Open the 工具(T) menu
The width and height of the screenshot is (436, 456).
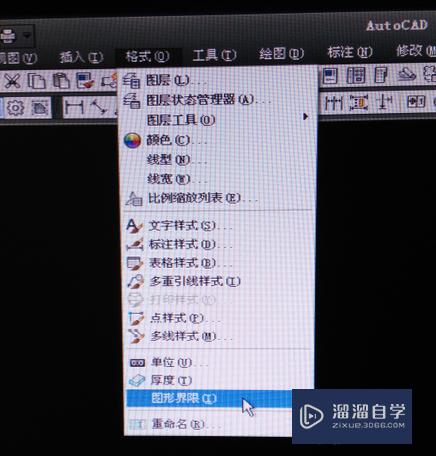[x=215, y=55]
